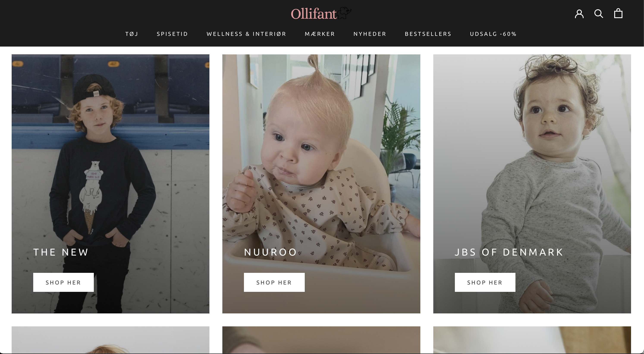Open the NUUROO baby in highchair image
This screenshot has width=644, height=354.
point(321,150)
